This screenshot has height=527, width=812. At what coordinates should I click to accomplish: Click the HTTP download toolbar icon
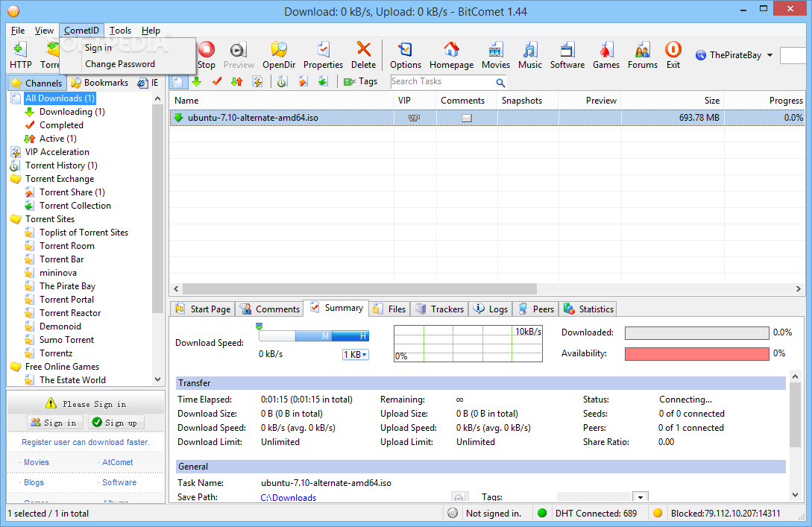pyautogui.click(x=21, y=55)
